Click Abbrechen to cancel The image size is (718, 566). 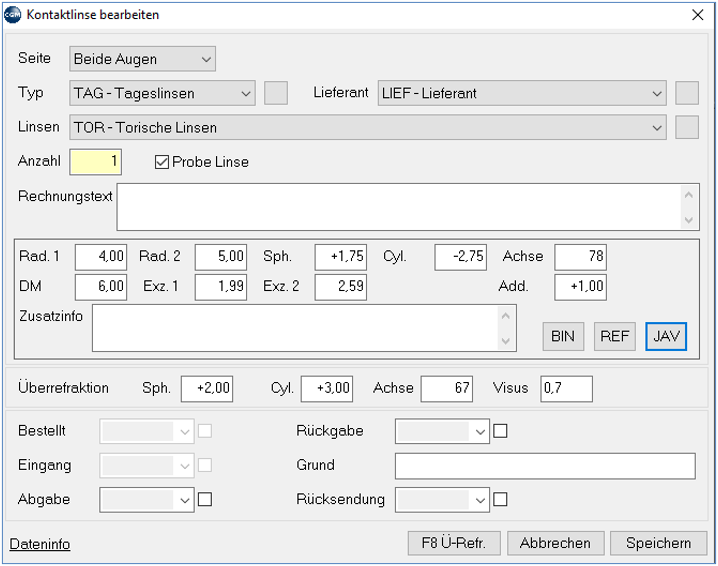coord(555,544)
